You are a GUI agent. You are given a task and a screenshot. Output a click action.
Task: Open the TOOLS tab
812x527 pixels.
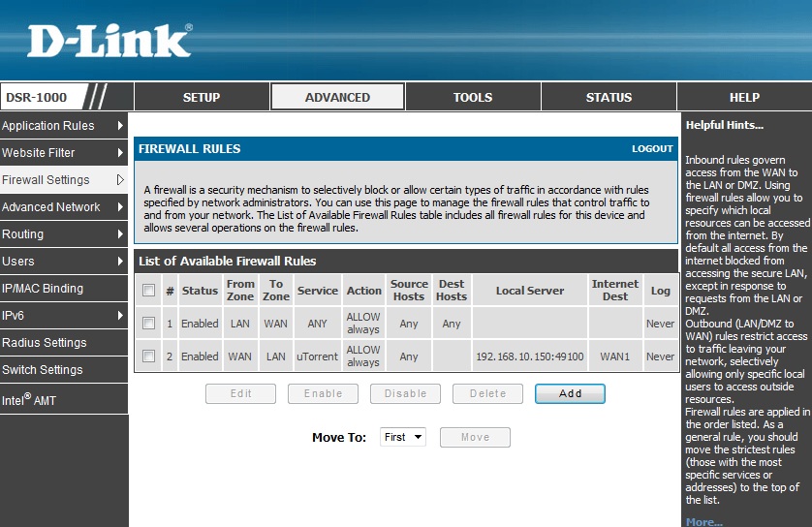click(x=473, y=97)
